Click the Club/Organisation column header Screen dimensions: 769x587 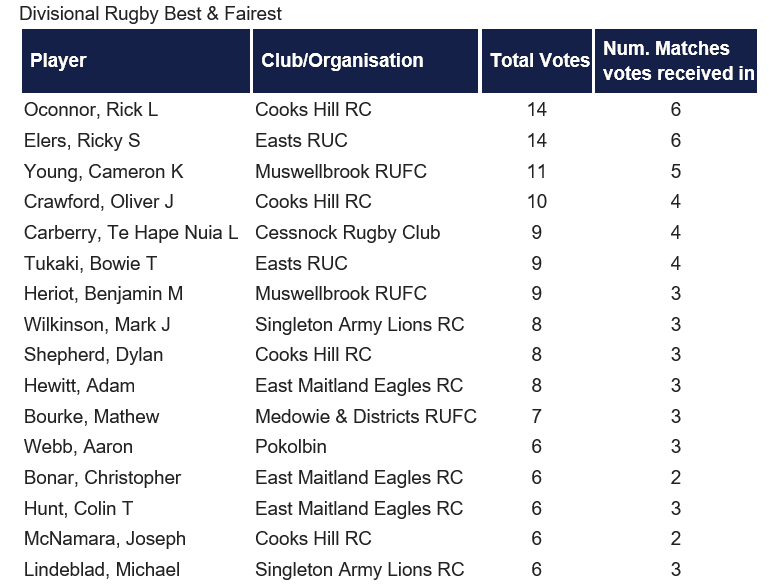(x=365, y=61)
